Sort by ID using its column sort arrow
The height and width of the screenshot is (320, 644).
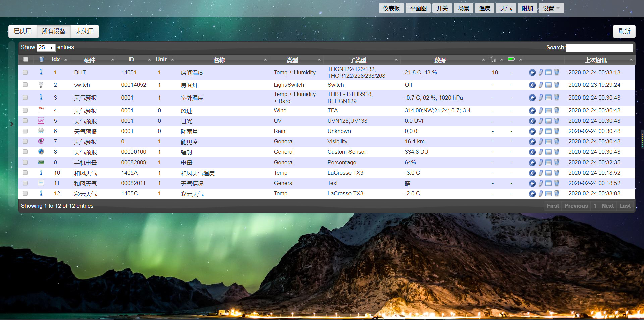tap(150, 59)
